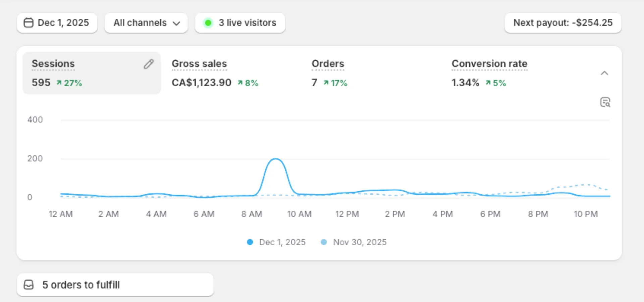
Task: View the Conversion rate metric tab
Action: point(489,64)
